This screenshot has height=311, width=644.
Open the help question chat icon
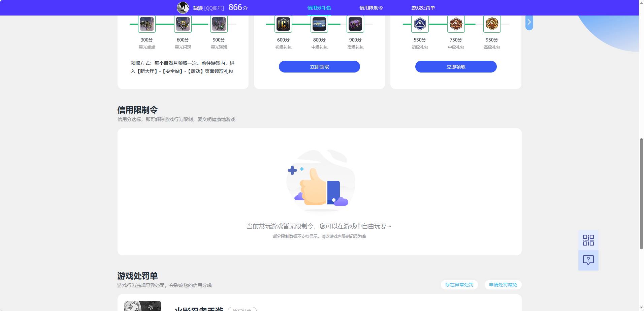588,260
